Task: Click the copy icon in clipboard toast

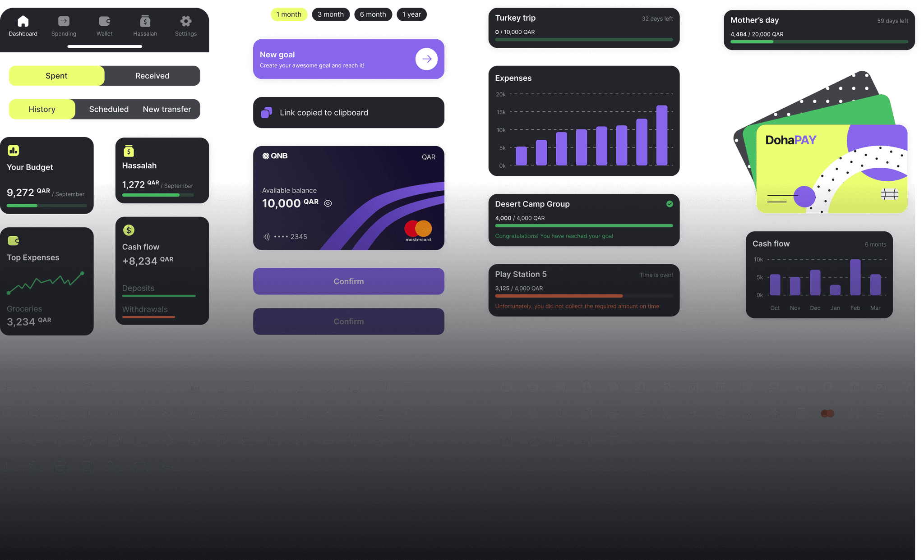Action: click(267, 112)
